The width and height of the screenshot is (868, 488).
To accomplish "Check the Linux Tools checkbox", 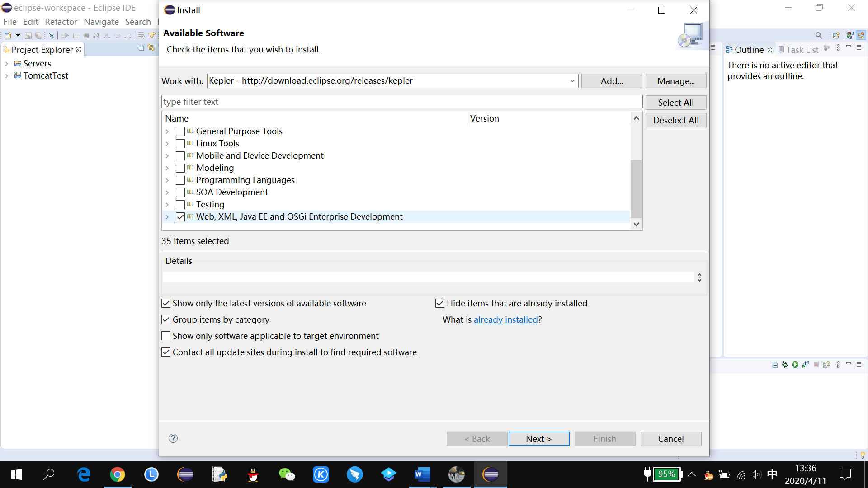I will (x=180, y=144).
